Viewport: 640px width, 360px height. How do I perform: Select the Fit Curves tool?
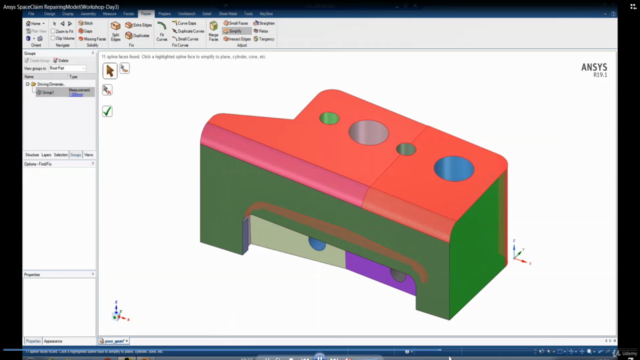[162, 31]
